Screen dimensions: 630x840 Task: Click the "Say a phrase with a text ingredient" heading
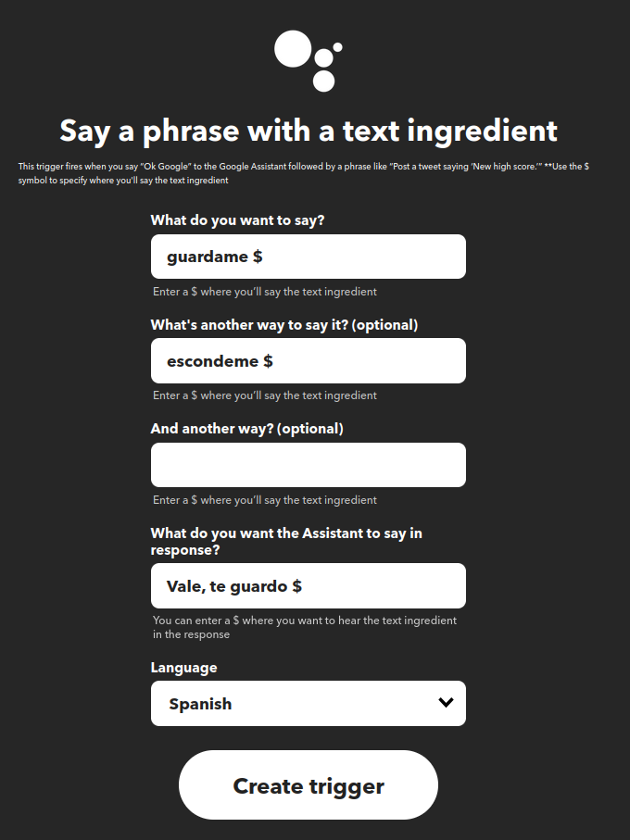pos(309,131)
